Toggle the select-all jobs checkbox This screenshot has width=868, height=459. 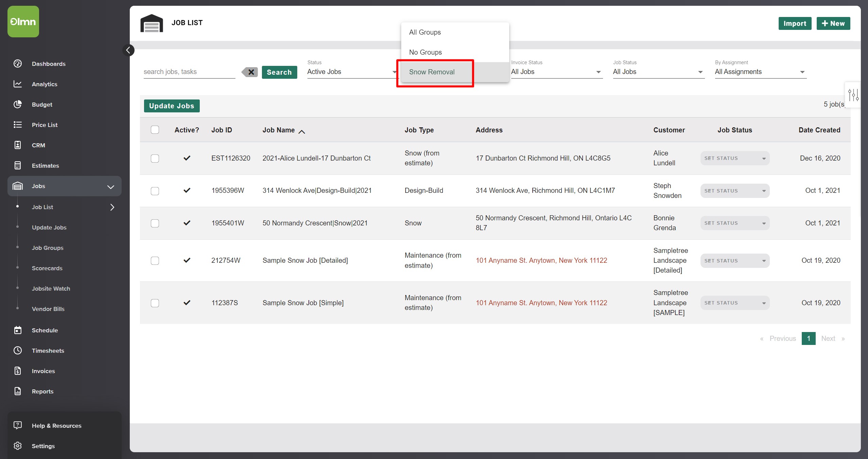[155, 130]
